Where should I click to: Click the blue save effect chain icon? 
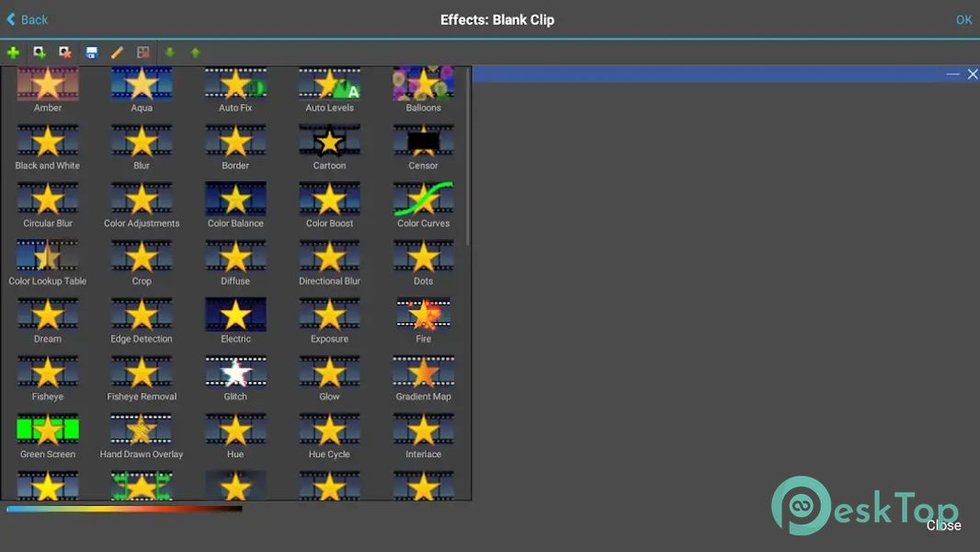tap(91, 52)
